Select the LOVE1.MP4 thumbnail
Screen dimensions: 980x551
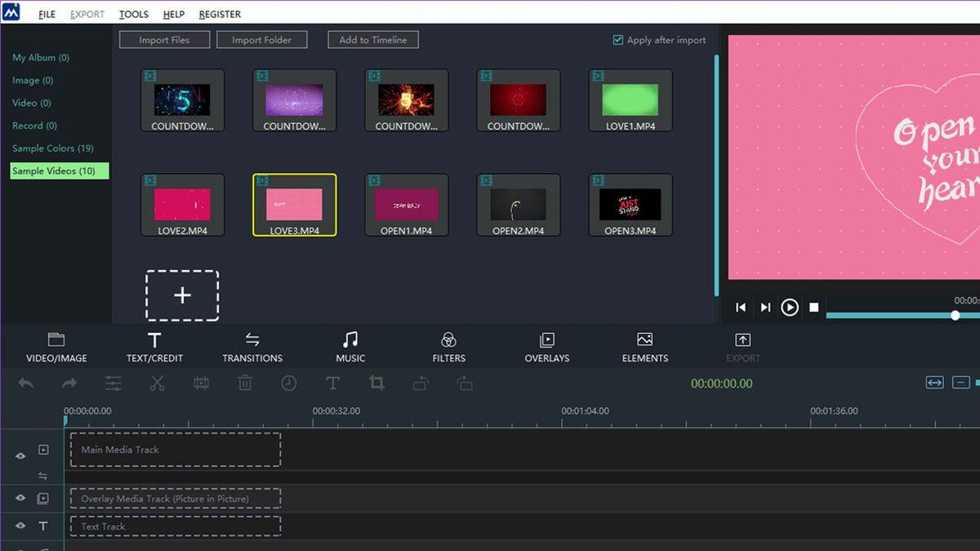click(630, 100)
